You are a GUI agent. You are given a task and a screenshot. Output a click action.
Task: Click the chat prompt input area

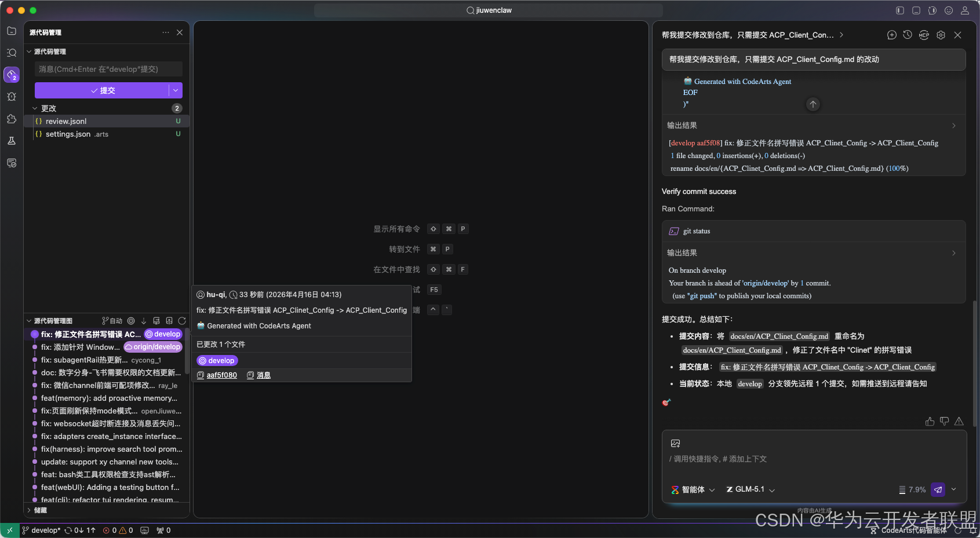click(x=814, y=459)
